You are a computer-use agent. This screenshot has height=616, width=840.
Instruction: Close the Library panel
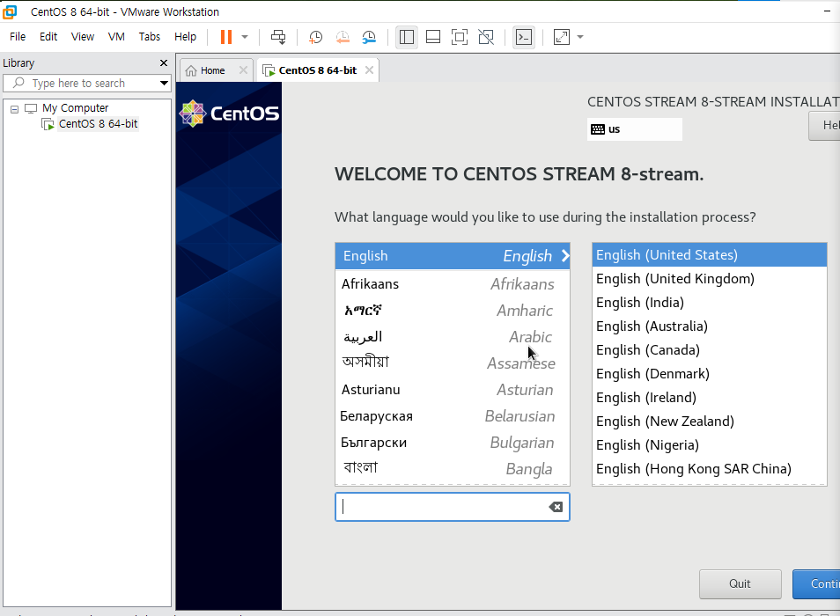[164, 63]
